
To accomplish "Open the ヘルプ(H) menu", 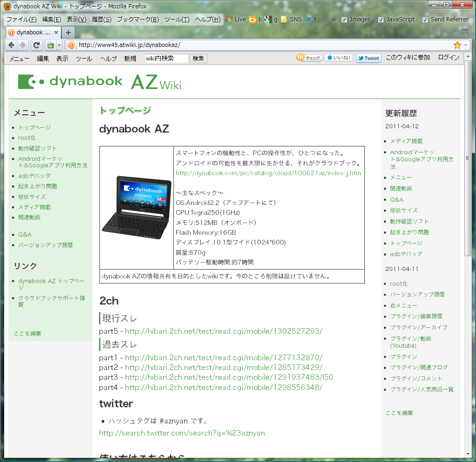I will tap(208, 20).
